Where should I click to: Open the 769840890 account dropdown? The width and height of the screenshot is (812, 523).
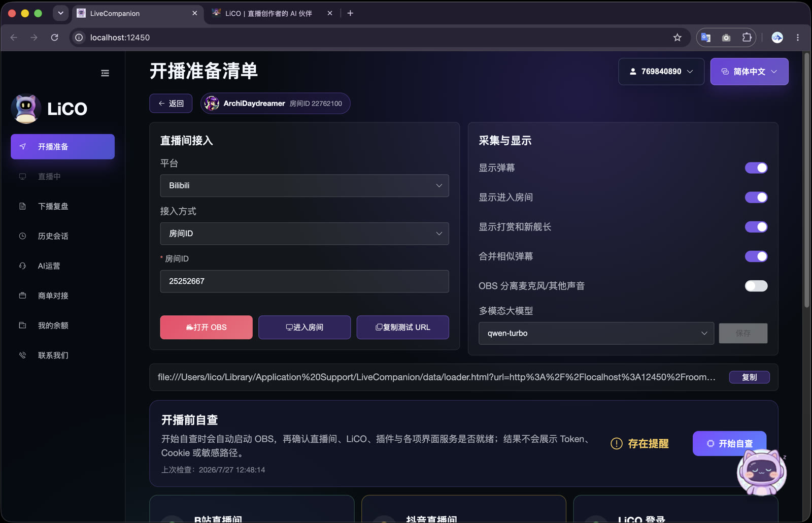[x=661, y=72]
